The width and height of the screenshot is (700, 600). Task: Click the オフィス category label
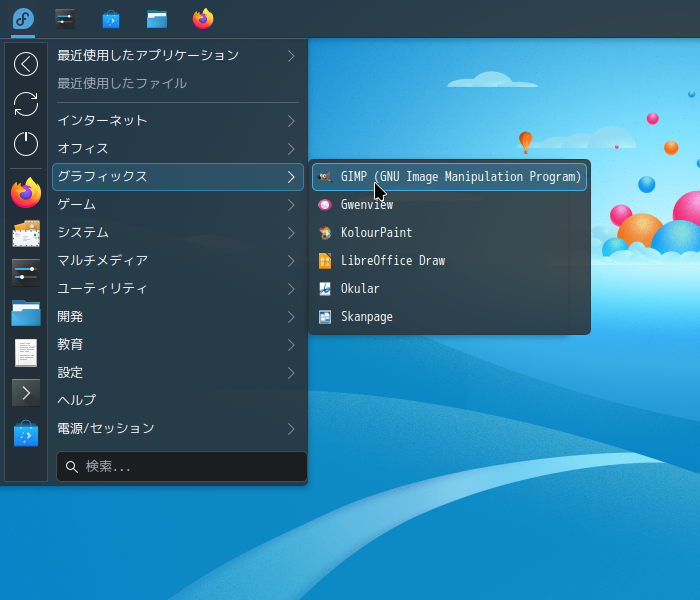[83, 149]
